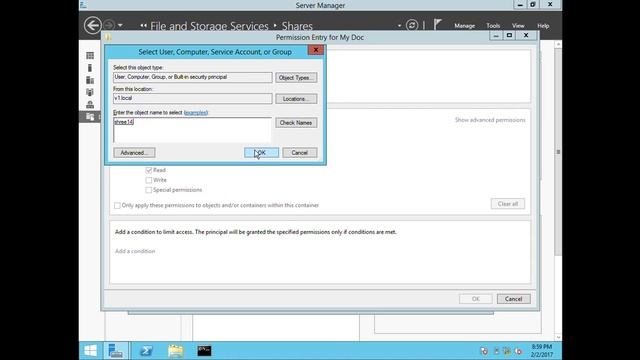Click Show advanced permissions link

[x=490, y=120]
